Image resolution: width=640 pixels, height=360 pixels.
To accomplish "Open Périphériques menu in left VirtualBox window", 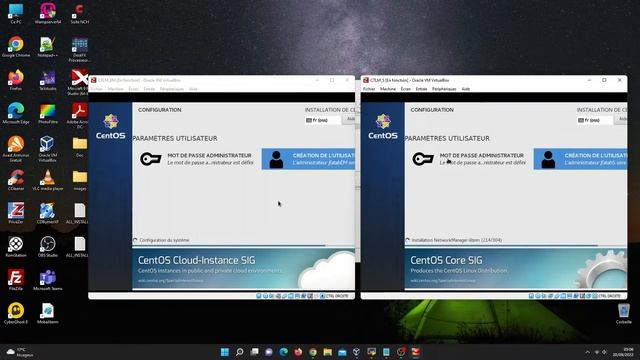I will tap(172, 89).
